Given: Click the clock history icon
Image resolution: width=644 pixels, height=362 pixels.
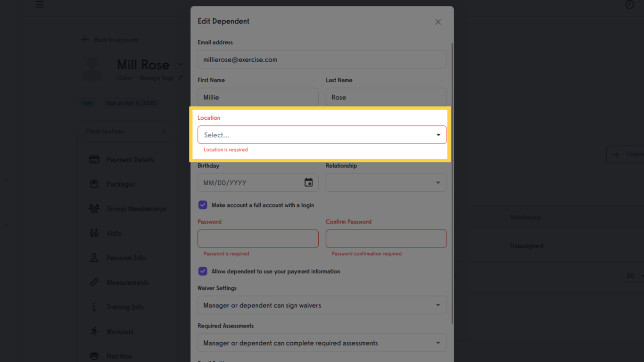Looking at the screenshot, I should (629, 4).
